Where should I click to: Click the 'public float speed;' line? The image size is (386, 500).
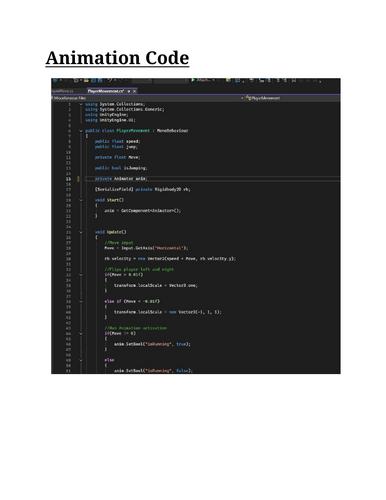[x=117, y=141]
